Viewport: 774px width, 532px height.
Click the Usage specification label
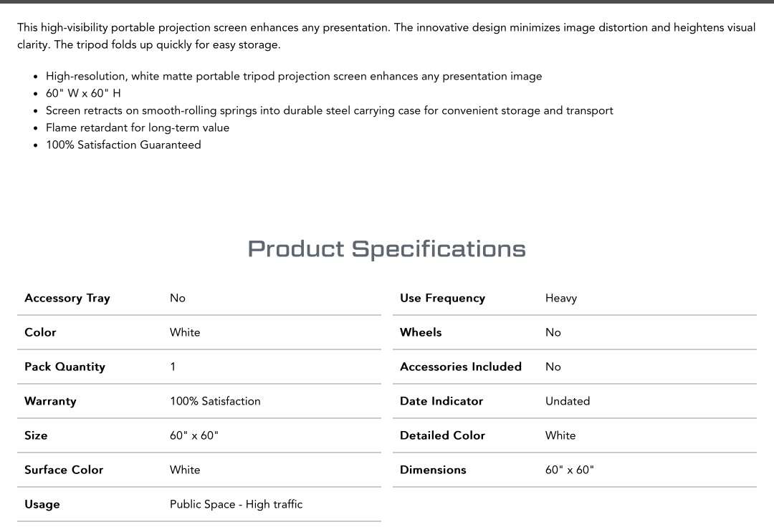point(42,504)
